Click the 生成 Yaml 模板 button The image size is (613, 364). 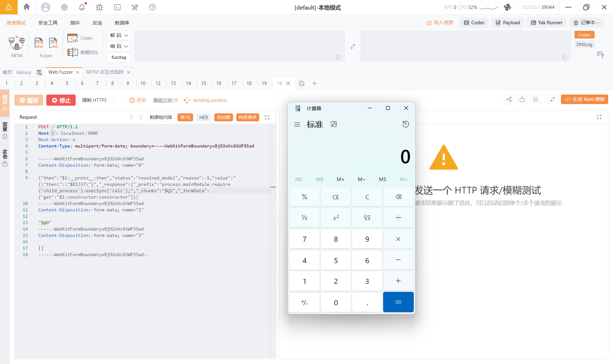point(584,100)
